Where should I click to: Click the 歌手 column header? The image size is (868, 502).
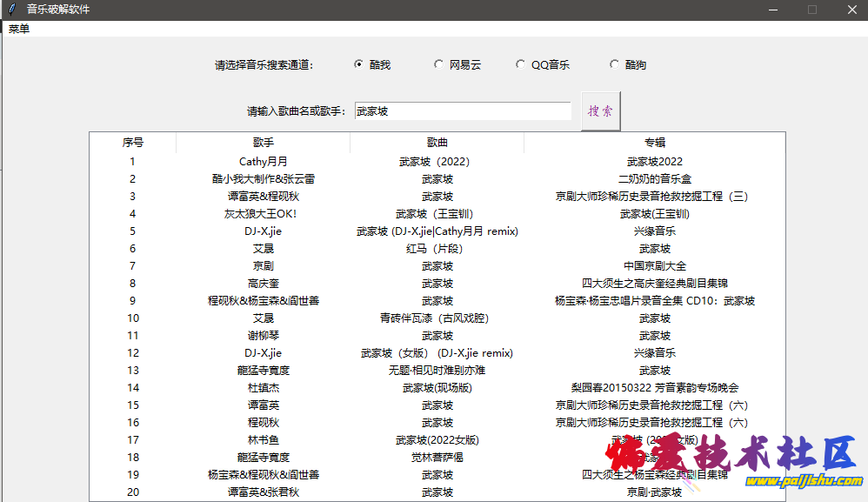pos(264,143)
